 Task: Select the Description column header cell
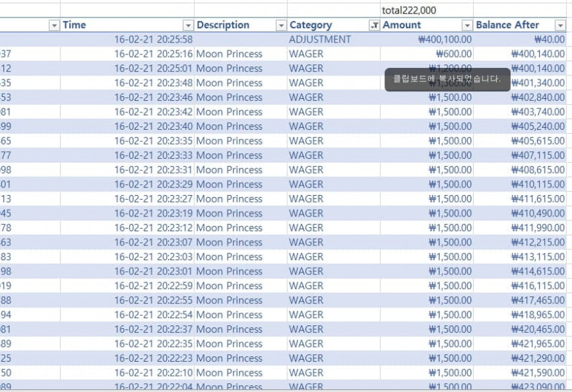pyautogui.click(x=240, y=25)
